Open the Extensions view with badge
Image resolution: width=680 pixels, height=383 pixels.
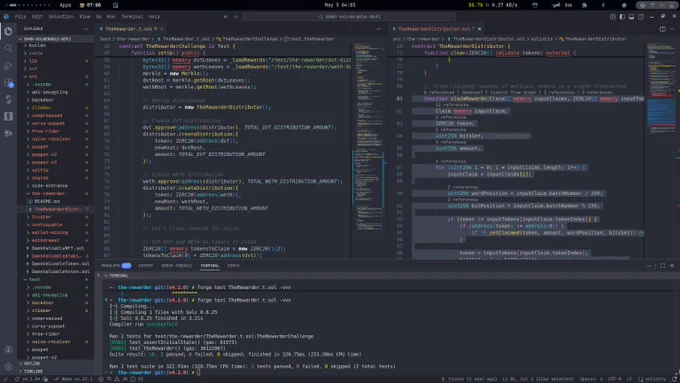tap(8, 82)
